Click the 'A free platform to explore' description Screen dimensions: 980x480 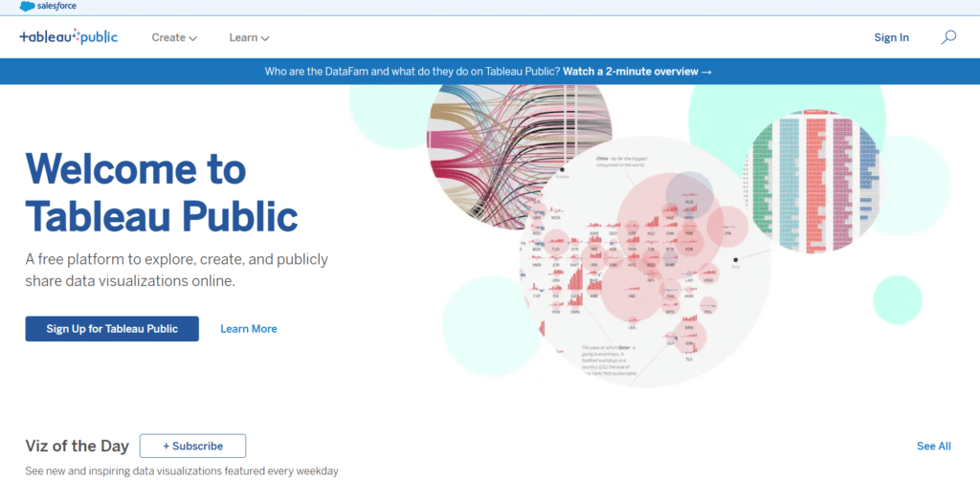176,270
